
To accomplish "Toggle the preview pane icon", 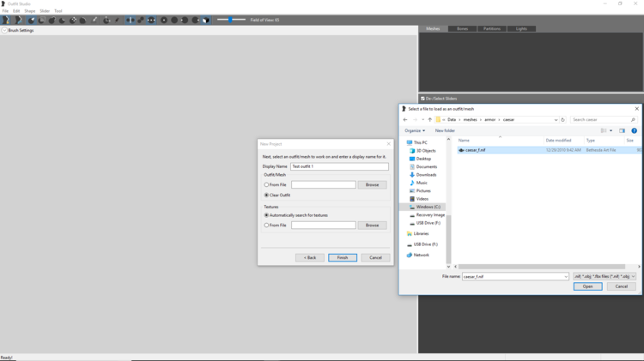I will coord(622,131).
